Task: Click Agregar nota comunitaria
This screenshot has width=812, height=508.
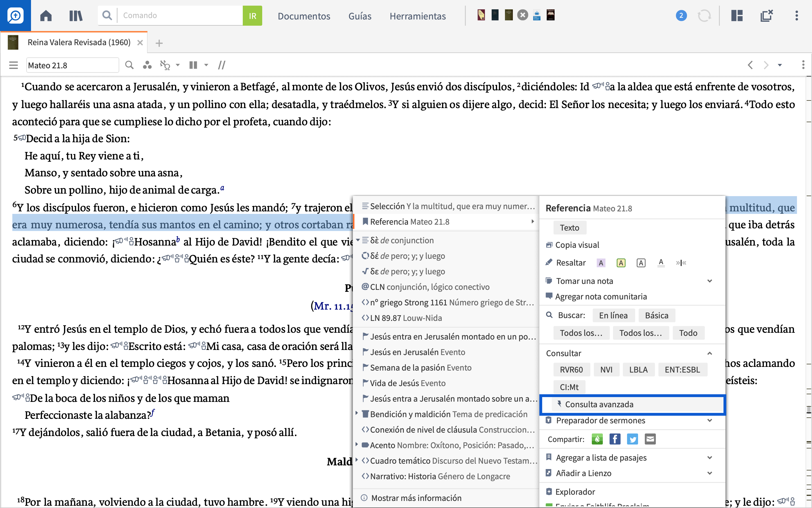Action: (601, 296)
